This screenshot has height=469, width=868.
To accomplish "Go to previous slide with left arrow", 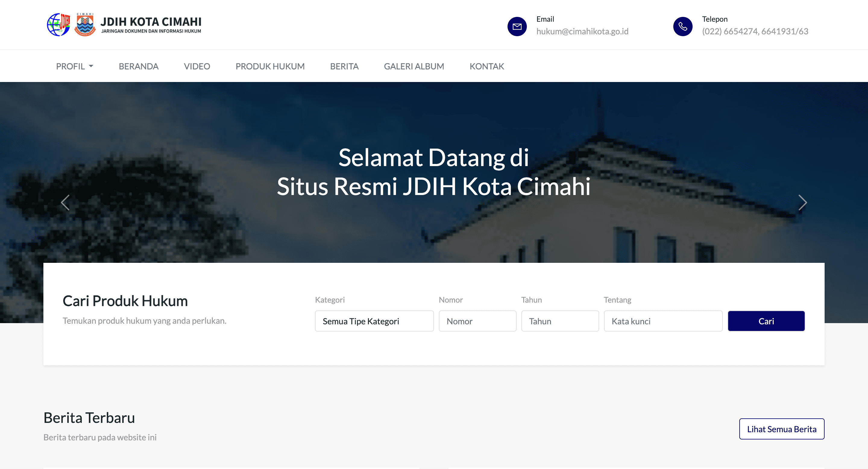I will coord(65,203).
